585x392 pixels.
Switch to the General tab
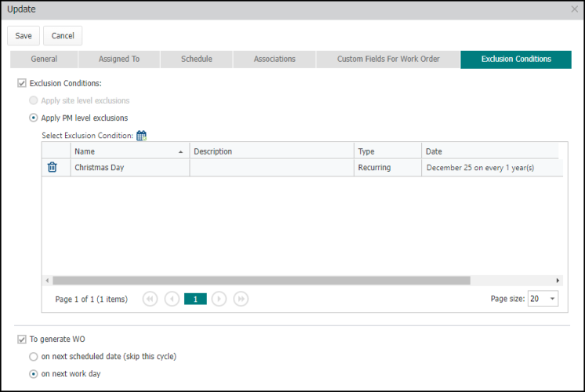44,60
